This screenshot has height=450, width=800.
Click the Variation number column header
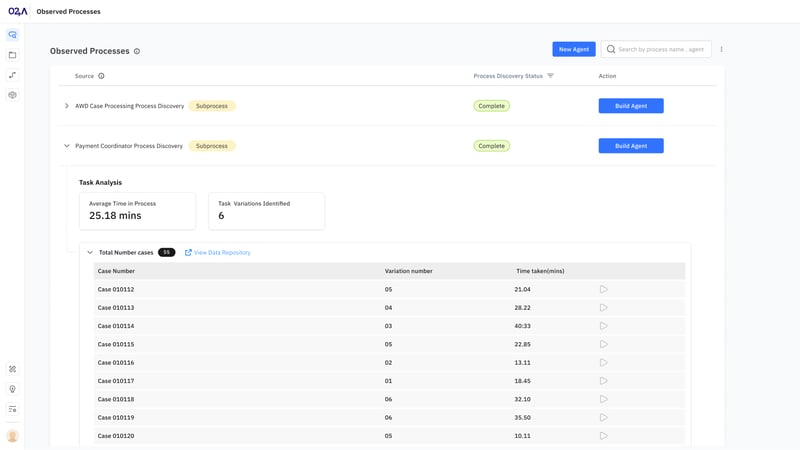coord(408,271)
